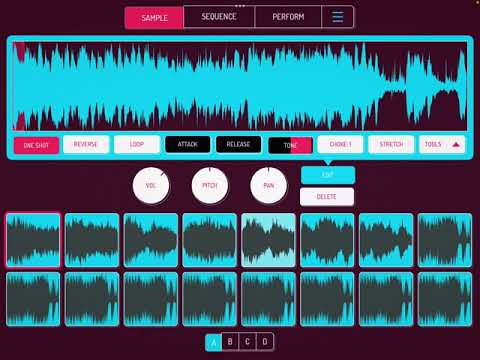The height and width of the screenshot is (360, 480).
Task: Tap the third pad in top row
Action: pos(151,240)
